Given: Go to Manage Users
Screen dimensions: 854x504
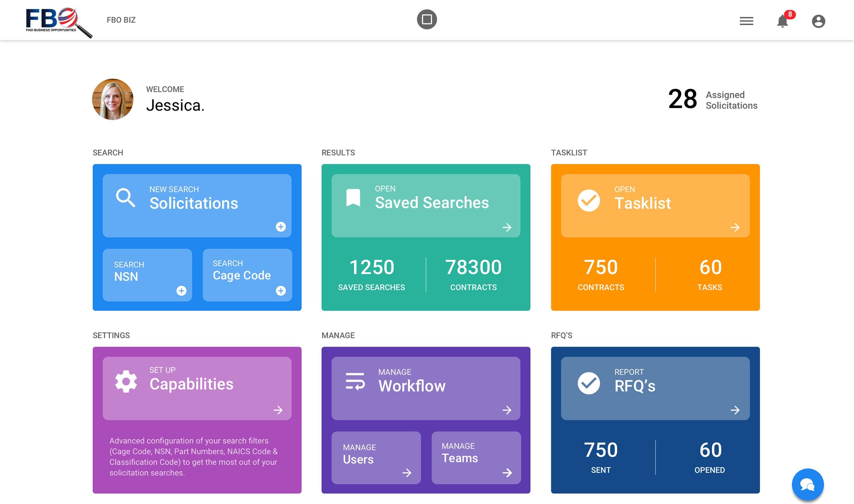Looking at the screenshot, I should 376,458.
